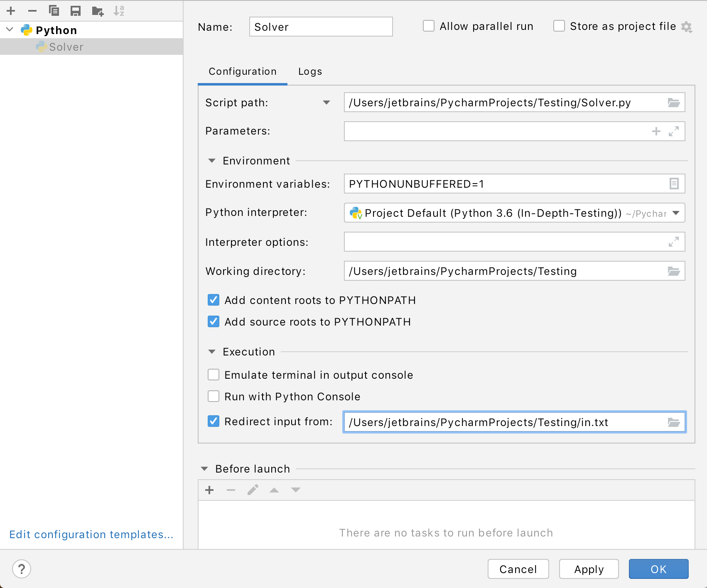Collapse the Before launch section
This screenshot has width=707, height=588.
[x=204, y=468]
